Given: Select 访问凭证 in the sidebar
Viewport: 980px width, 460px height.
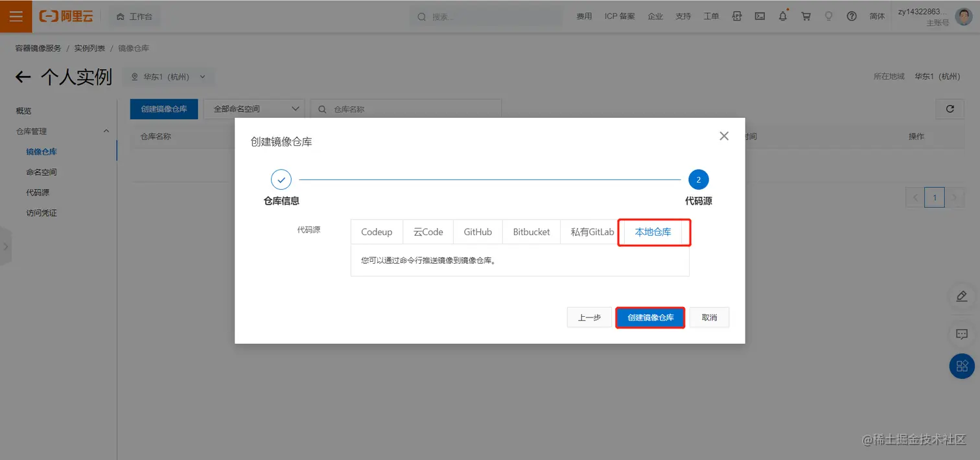Looking at the screenshot, I should point(41,213).
